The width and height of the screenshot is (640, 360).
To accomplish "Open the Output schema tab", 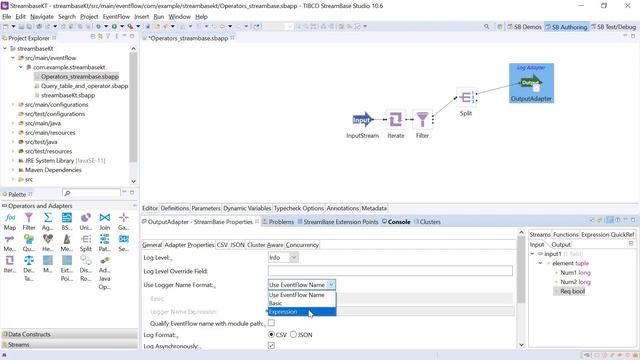I will 561,244.
